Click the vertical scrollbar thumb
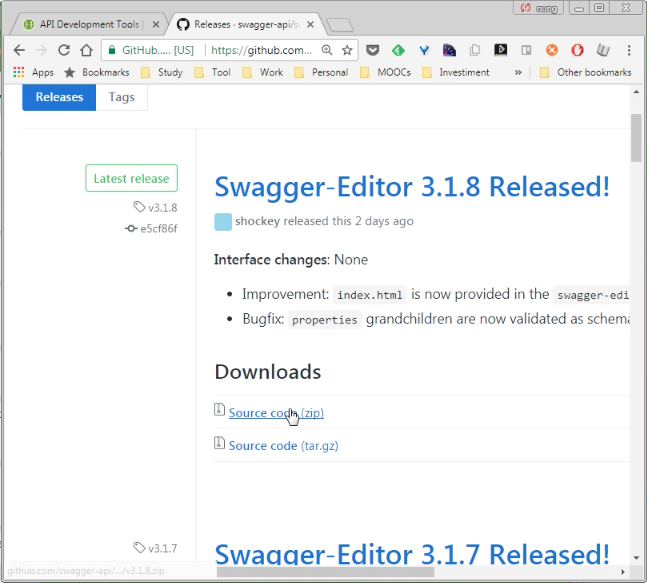Screen dimensions: 647x583 pyautogui.click(x=636, y=137)
